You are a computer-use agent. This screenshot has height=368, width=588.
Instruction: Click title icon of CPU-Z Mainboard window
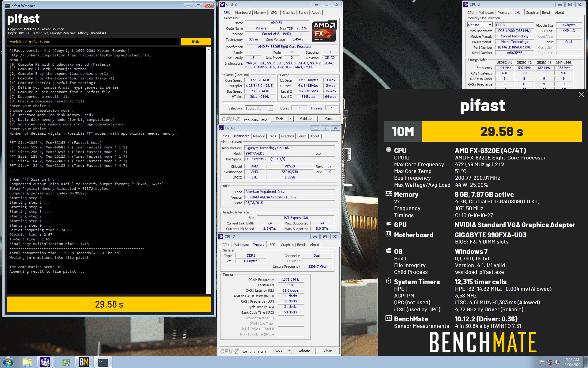pos(221,128)
